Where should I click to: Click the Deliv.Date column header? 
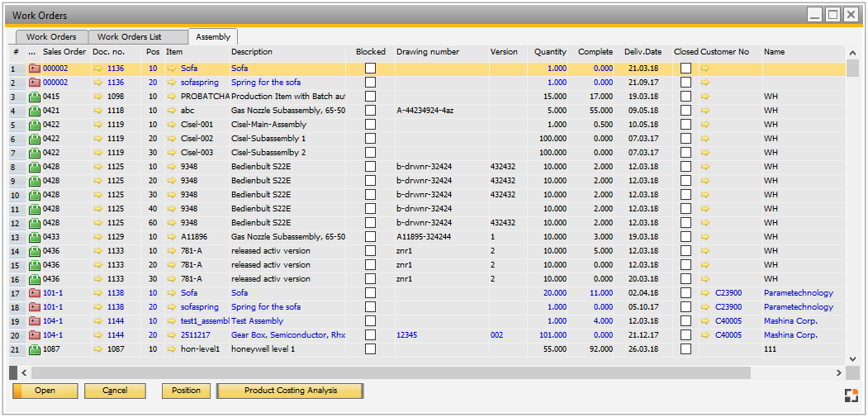(x=643, y=52)
